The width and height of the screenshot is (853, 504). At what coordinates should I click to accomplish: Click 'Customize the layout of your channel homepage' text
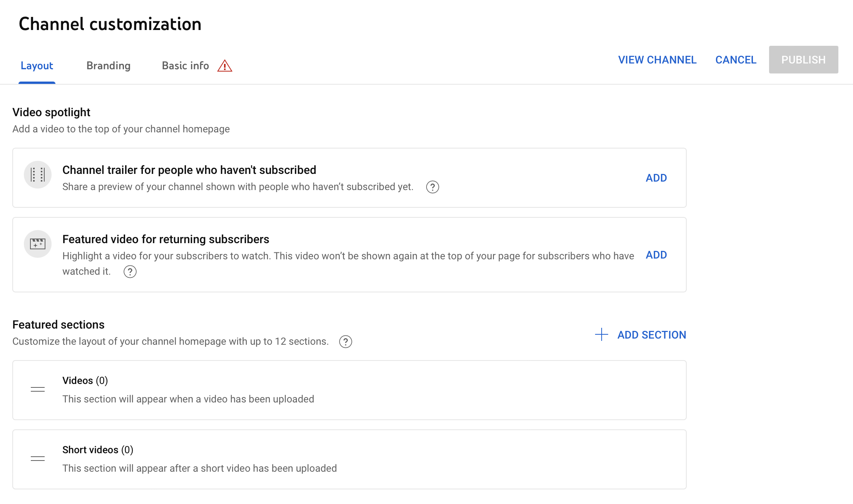point(171,341)
